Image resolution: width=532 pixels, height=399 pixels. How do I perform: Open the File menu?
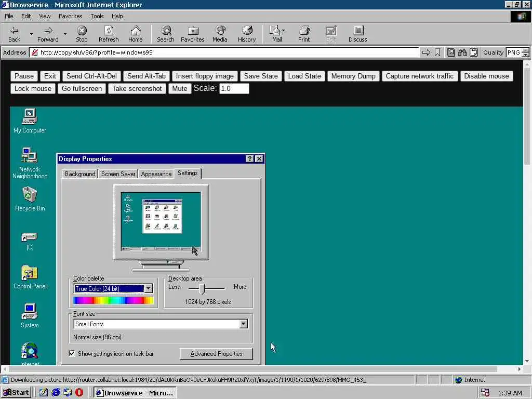click(9, 16)
